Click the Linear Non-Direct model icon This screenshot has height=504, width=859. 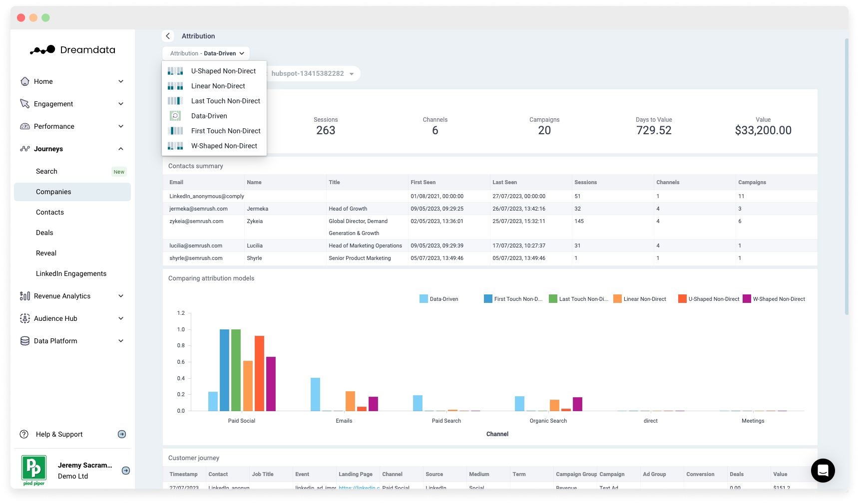point(175,86)
